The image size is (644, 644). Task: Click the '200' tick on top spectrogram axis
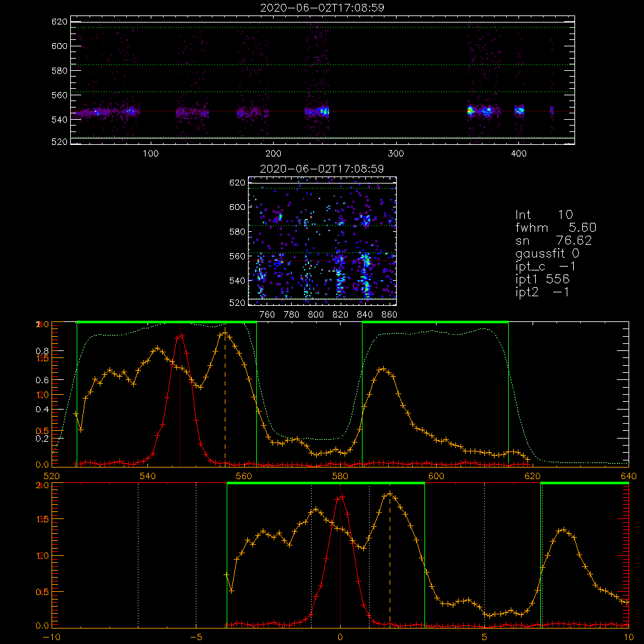click(274, 154)
